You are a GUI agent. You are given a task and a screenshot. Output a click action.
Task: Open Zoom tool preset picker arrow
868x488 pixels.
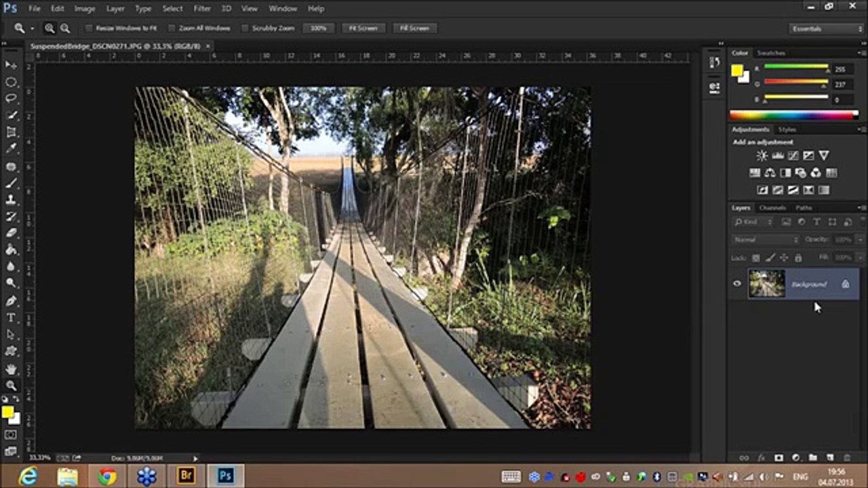32,28
